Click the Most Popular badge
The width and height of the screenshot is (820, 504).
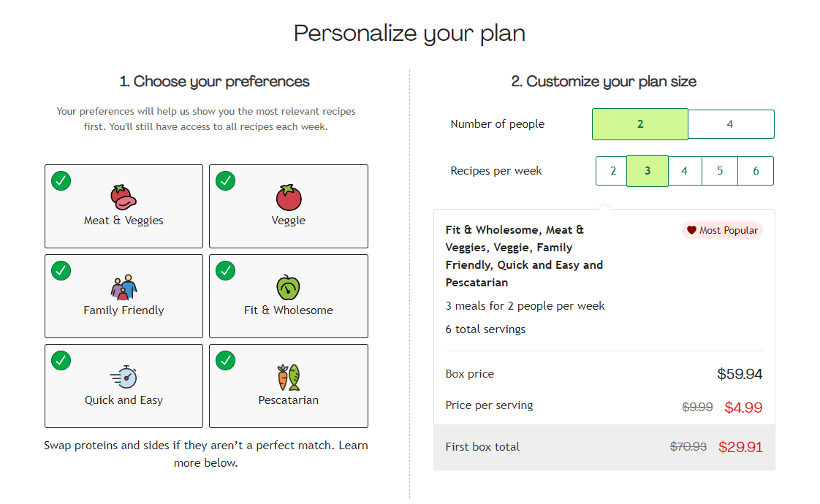[x=722, y=230]
